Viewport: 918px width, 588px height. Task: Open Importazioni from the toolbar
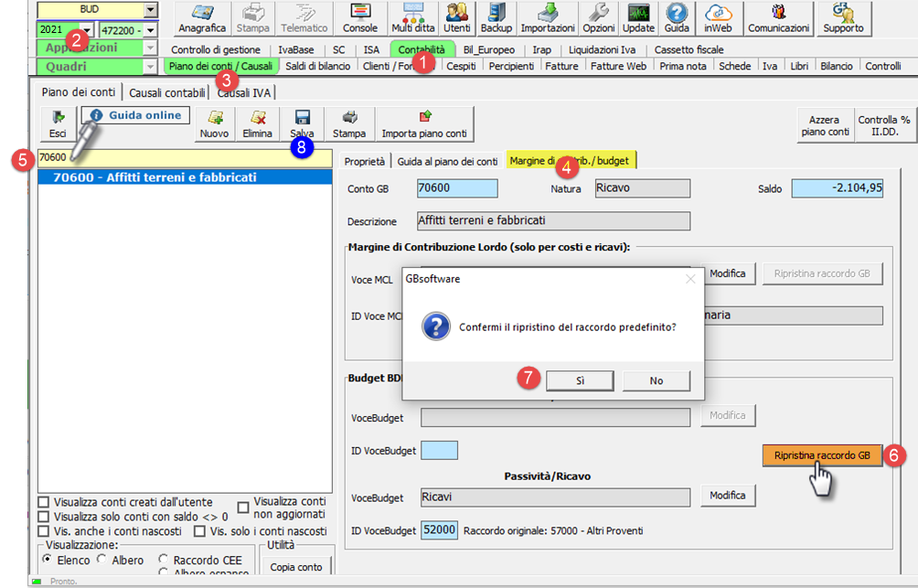[548, 18]
